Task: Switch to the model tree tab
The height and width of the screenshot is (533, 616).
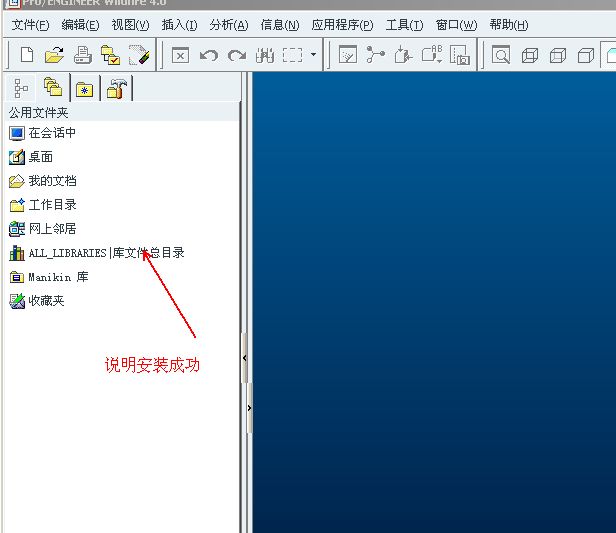Action: click(x=21, y=88)
